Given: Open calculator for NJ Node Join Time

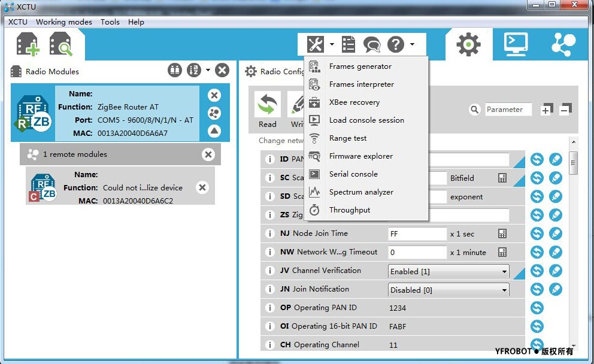Looking at the screenshot, I should point(502,233).
